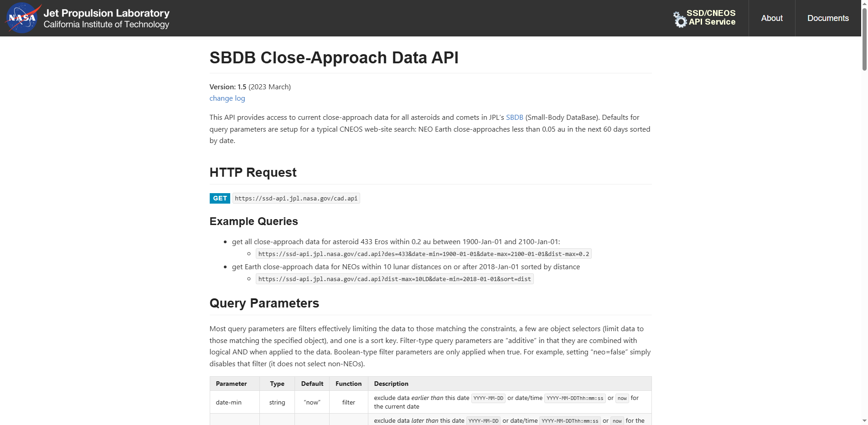Click the 433 Eros example query URL
The image size is (868, 425).
tap(423, 254)
